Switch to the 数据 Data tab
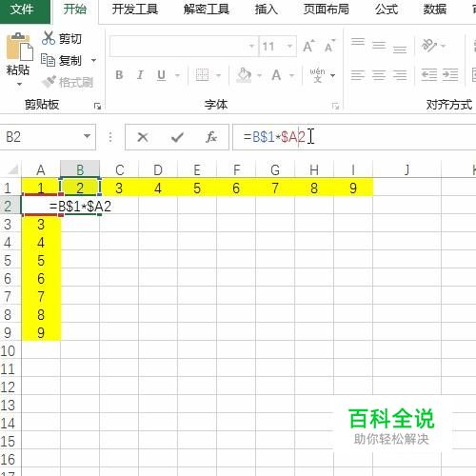Image resolution: width=476 pixels, height=476 pixels. pyautogui.click(x=434, y=10)
